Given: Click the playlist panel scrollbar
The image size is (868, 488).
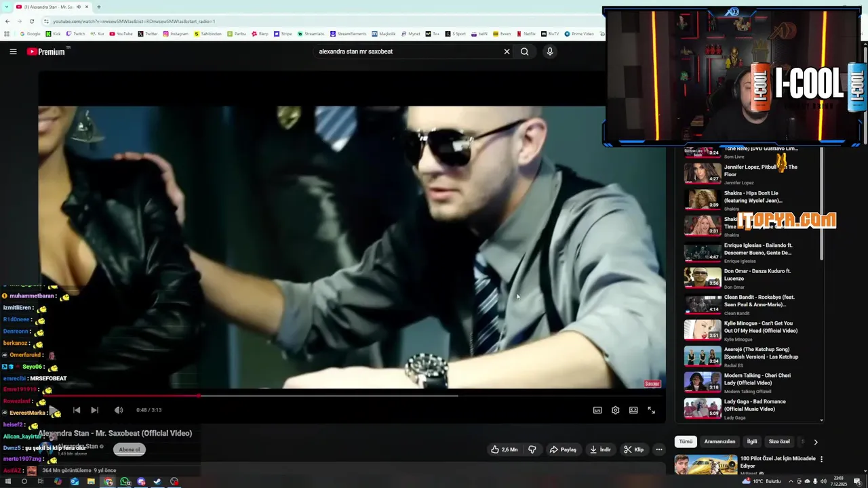Looking at the screenshot, I should pyautogui.click(x=823, y=203).
